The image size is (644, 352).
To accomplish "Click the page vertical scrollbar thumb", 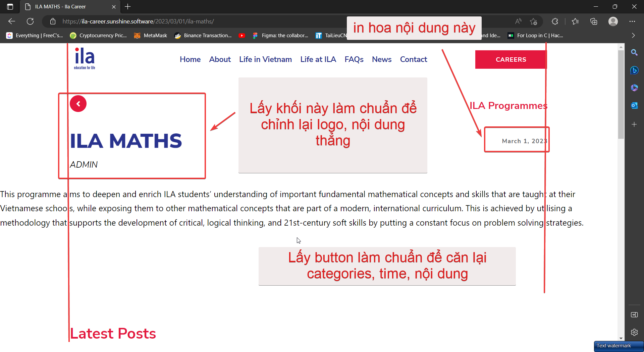I will point(621,95).
